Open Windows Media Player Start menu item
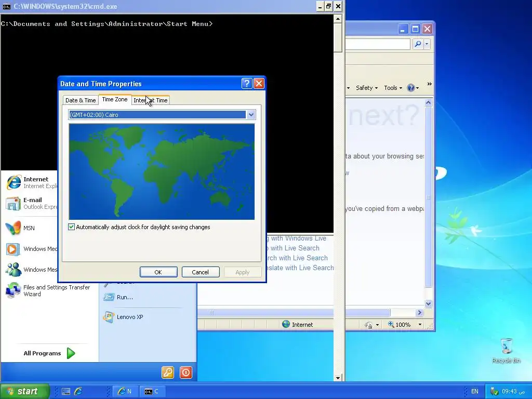 tap(31, 249)
